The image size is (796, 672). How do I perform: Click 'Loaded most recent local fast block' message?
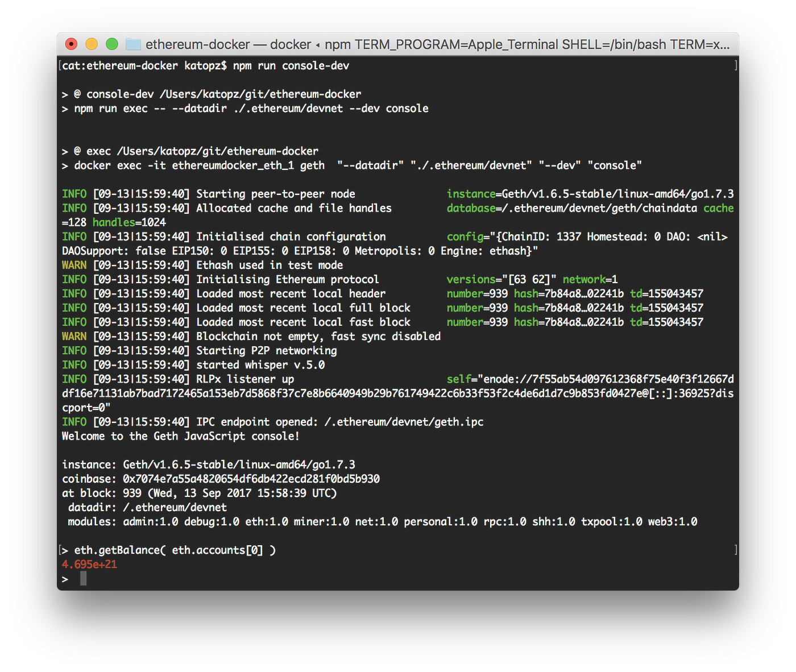(303, 322)
